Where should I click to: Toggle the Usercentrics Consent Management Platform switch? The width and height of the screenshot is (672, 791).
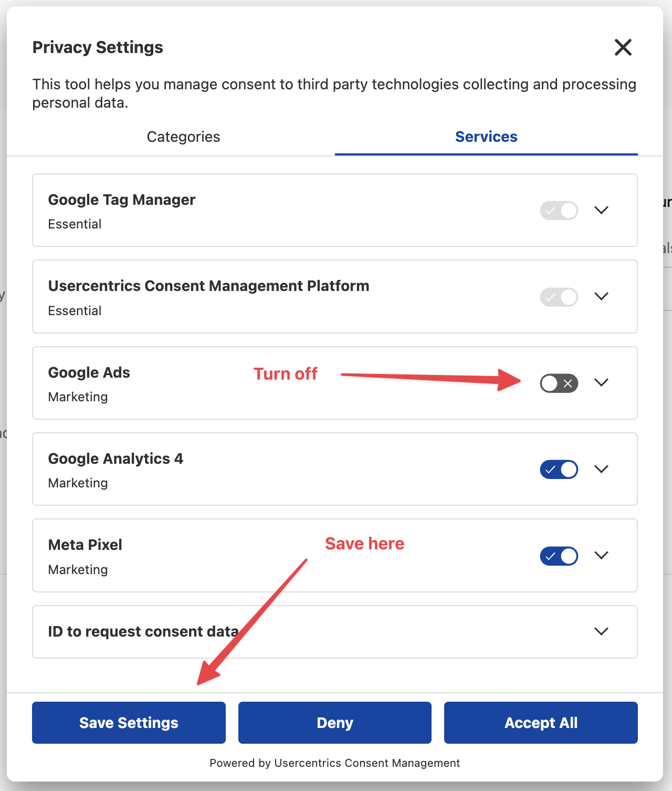pos(559,297)
